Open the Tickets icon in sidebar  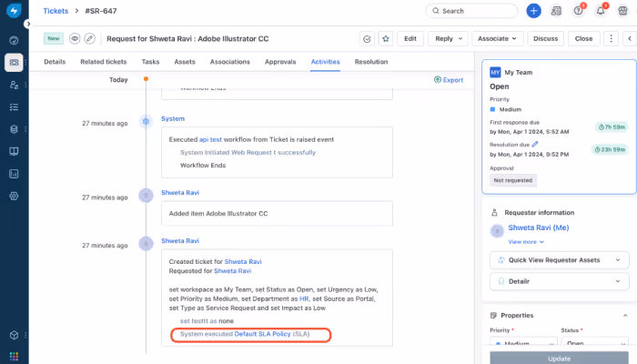[14, 63]
